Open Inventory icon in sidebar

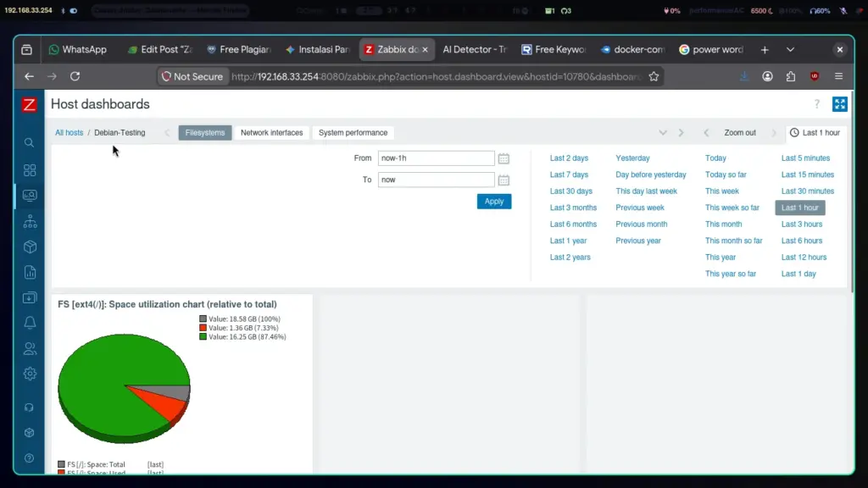[30, 247]
